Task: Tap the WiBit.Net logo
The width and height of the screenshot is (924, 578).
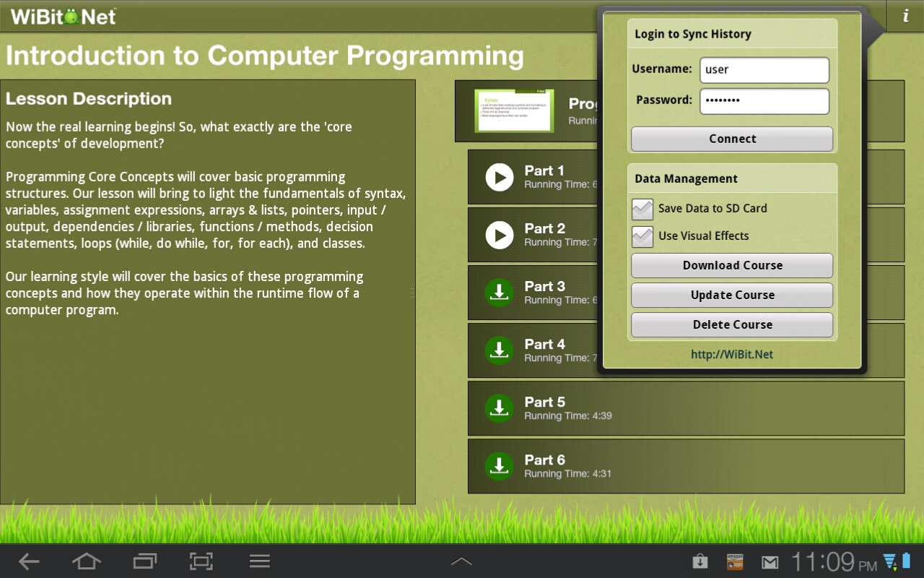Action: tap(63, 16)
